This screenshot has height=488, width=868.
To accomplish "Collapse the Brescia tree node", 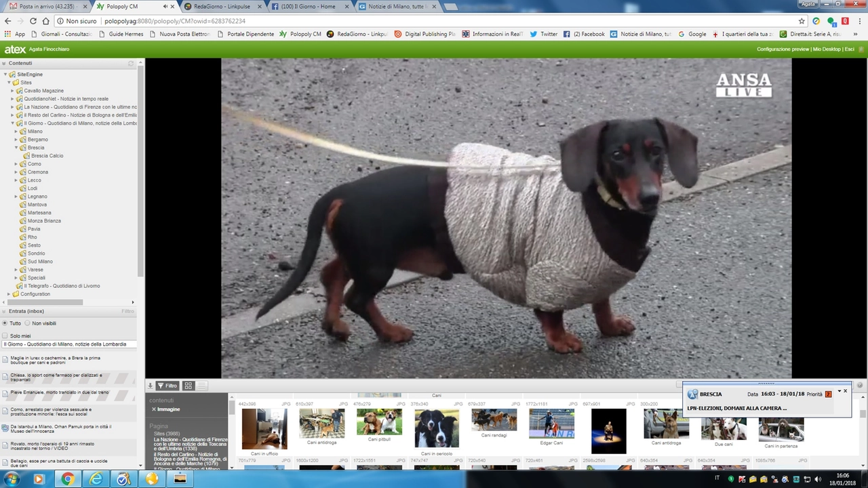I will click(x=16, y=147).
